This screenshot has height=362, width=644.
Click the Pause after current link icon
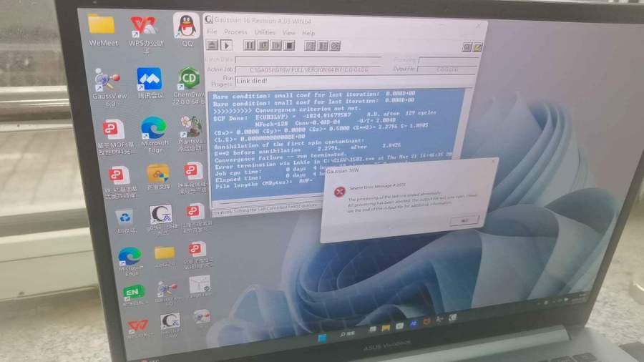263,45
